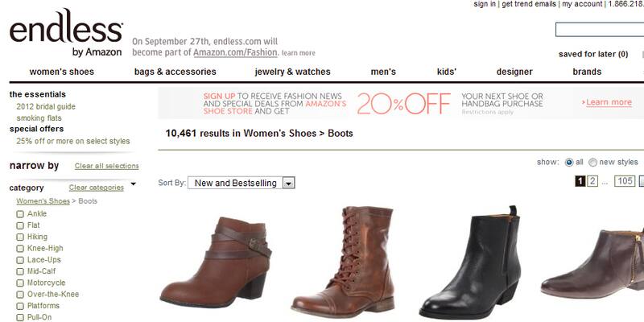Open the designer navigation menu
644x322 pixels.
pos(514,72)
